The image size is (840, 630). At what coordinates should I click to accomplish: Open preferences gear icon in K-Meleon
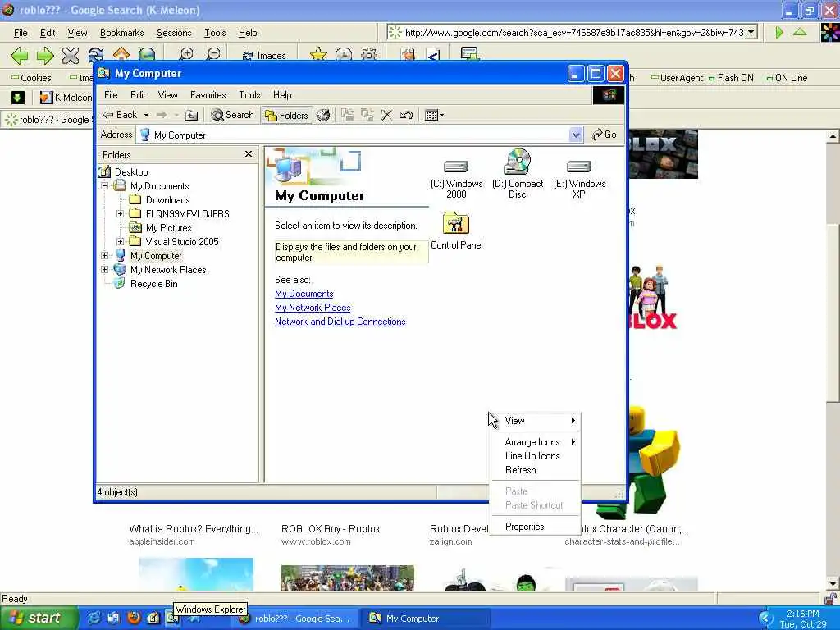[x=369, y=54]
